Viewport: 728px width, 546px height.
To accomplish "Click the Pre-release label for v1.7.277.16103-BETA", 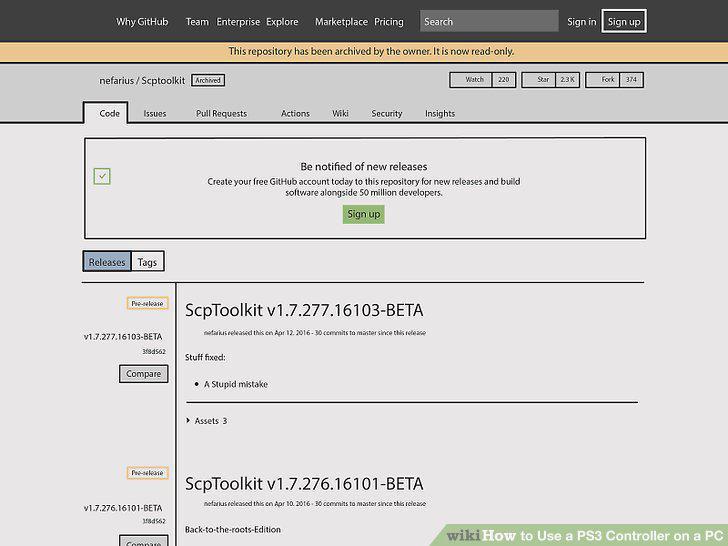I will pos(147,304).
